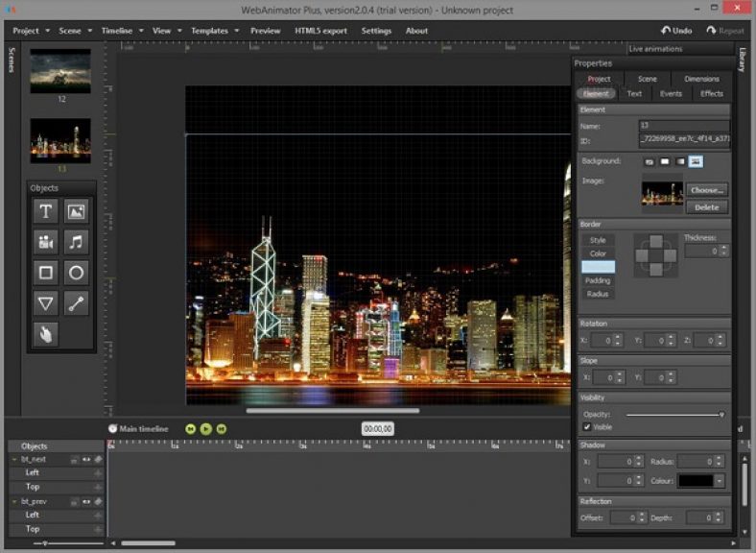Switch to the Effects properties tab
Viewport: 756px width, 553px height.
pyautogui.click(x=711, y=94)
